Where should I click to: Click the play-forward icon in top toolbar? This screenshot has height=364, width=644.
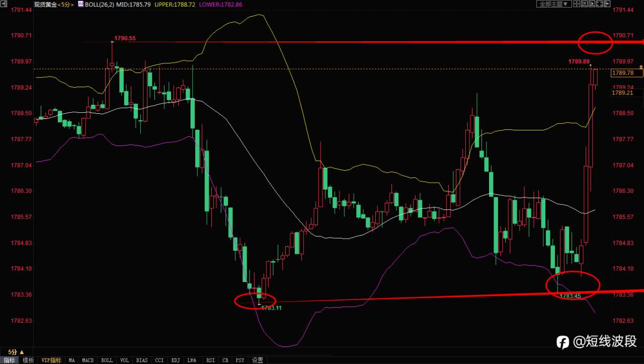591,4
